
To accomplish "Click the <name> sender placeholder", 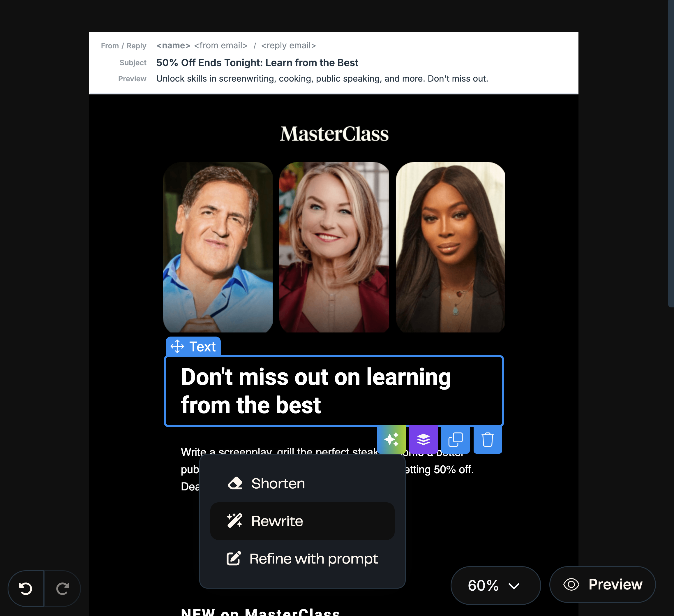I will (173, 45).
